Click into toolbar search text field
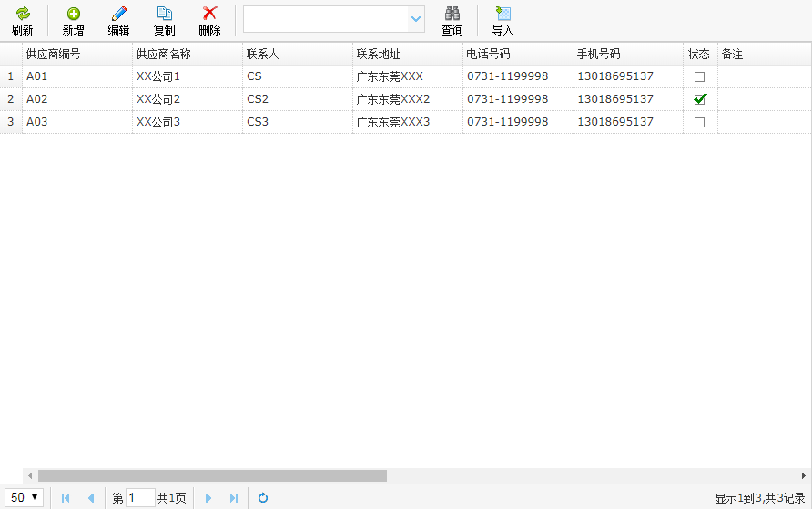Screen dimensions: 812x509 coord(326,19)
